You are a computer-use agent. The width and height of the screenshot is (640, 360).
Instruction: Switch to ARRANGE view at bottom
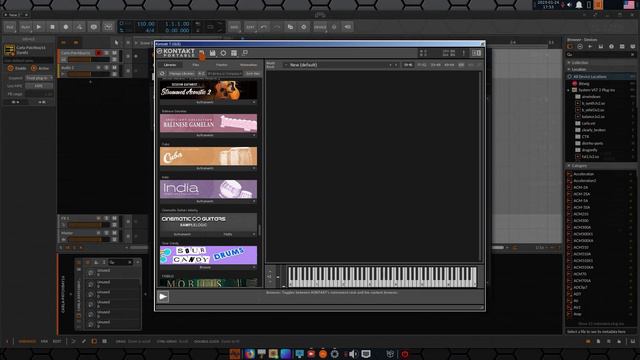(27, 341)
